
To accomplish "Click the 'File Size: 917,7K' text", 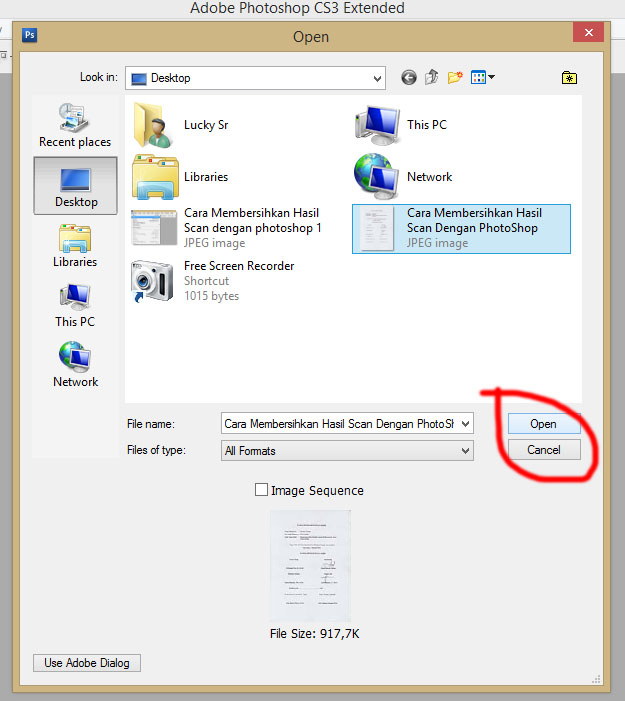I will click(x=314, y=633).
